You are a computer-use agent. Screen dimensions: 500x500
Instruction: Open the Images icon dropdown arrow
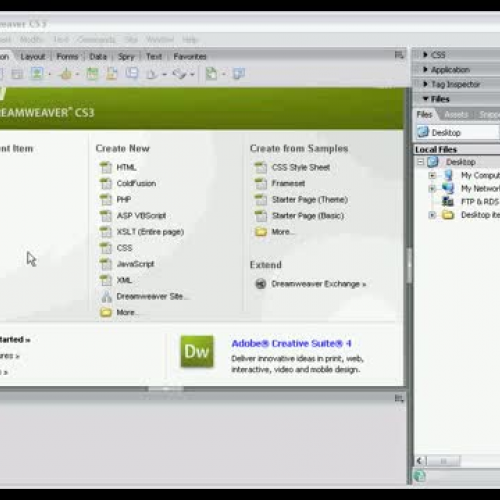(50, 74)
